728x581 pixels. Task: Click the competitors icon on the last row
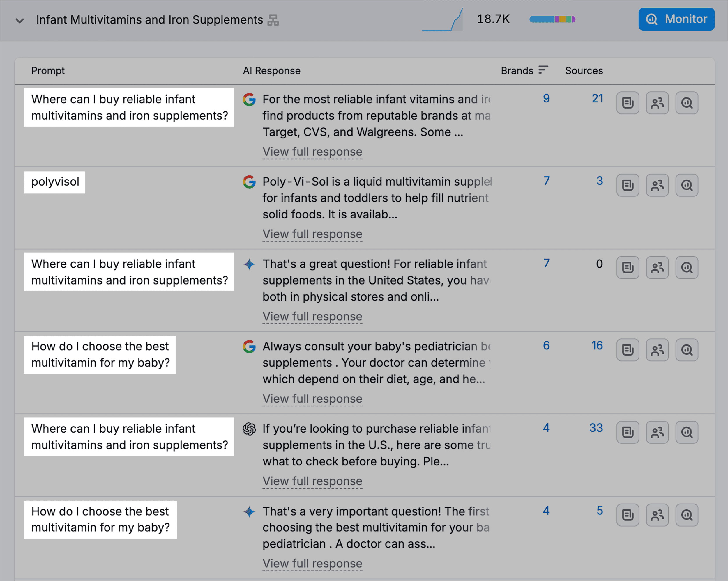657,515
